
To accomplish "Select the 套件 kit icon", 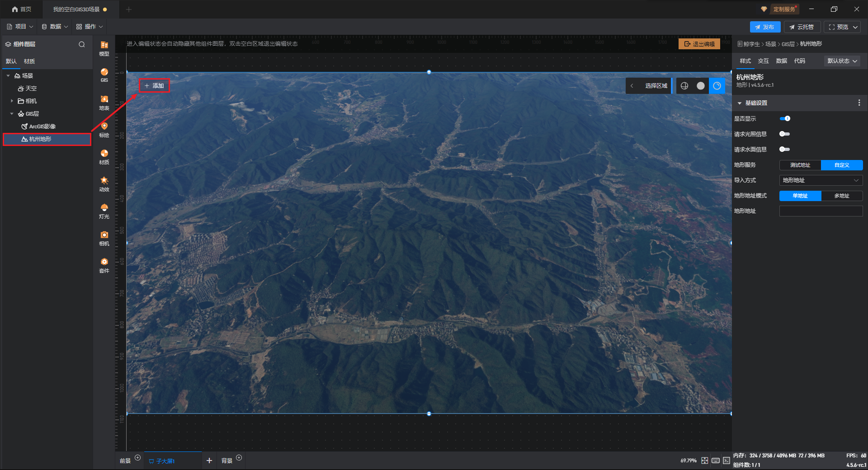I will point(104,265).
